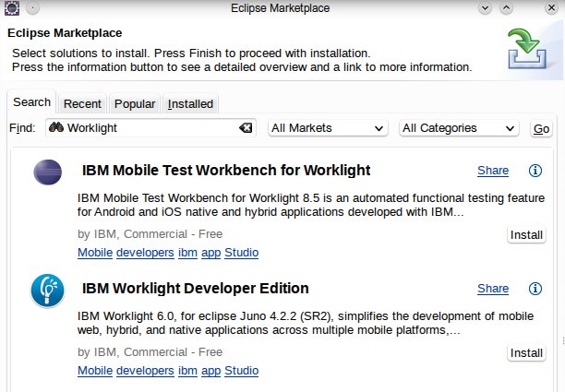This screenshot has height=392, width=565.
Task: Switch to the Popular tab
Action: pyautogui.click(x=135, y=103)
